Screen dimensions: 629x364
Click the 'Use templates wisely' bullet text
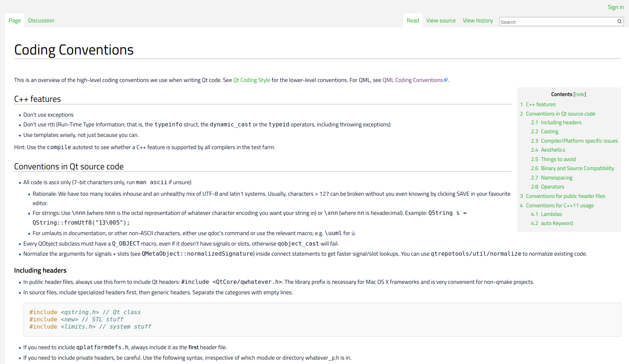(x=81, y=135)
